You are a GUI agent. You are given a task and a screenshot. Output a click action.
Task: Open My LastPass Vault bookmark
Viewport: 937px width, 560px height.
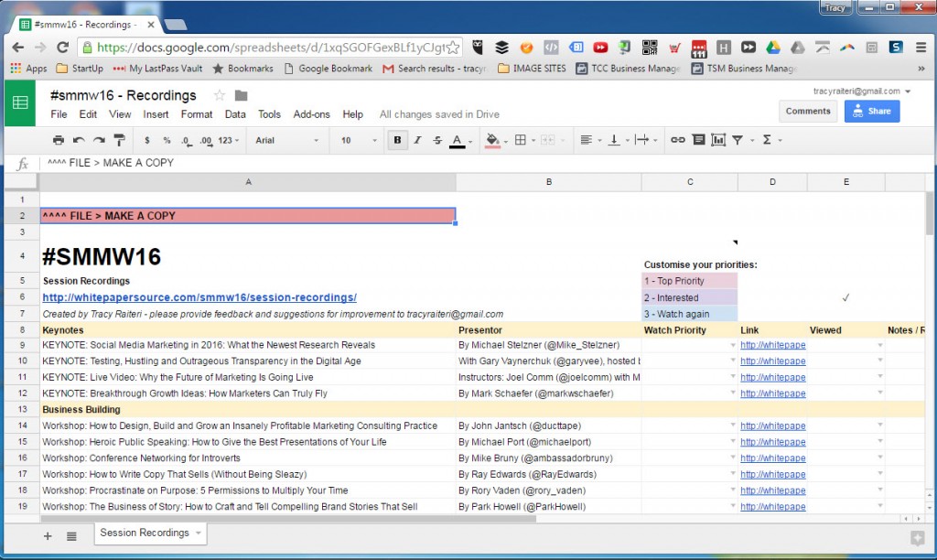(x=158, y=69)
